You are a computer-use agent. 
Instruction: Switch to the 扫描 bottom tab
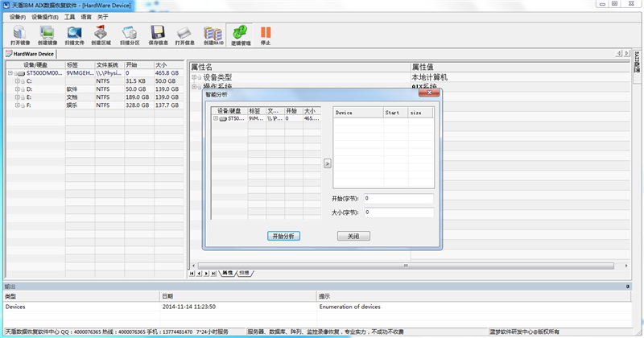[245, 273]
